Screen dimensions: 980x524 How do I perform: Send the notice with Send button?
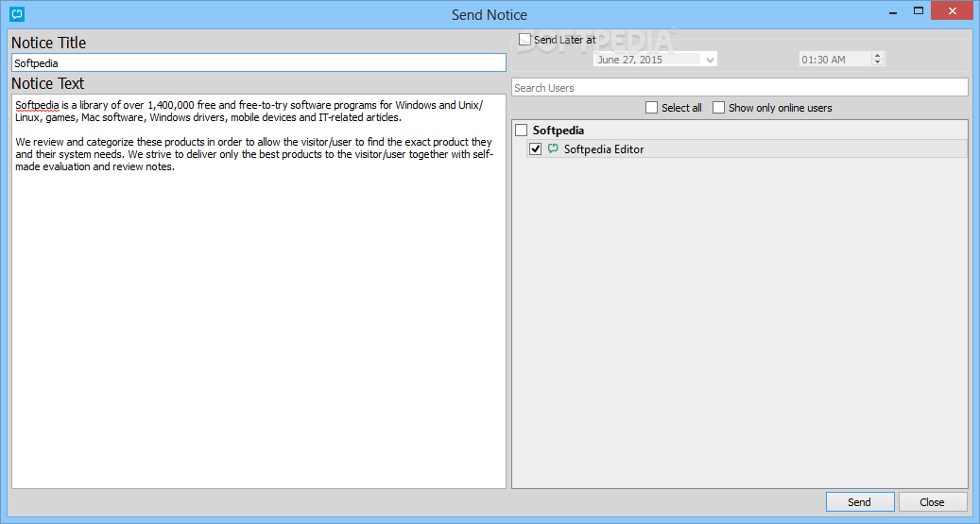pos(860,502)
